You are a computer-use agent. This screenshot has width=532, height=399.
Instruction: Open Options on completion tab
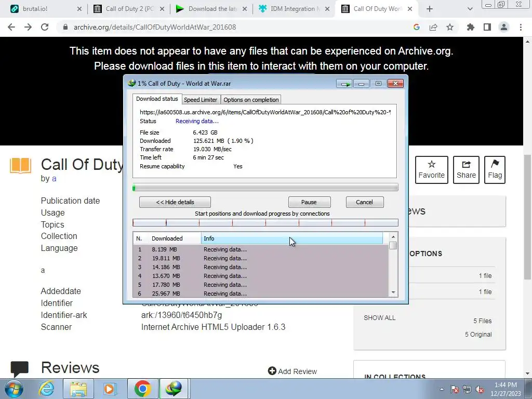coord(251,100)
